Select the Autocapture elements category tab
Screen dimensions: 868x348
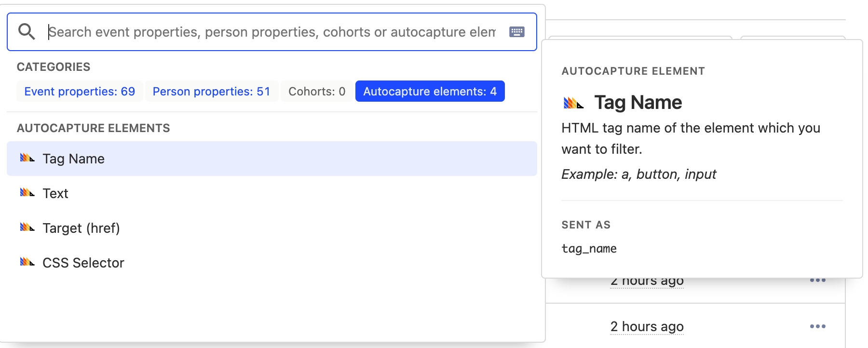pos(430,91)
